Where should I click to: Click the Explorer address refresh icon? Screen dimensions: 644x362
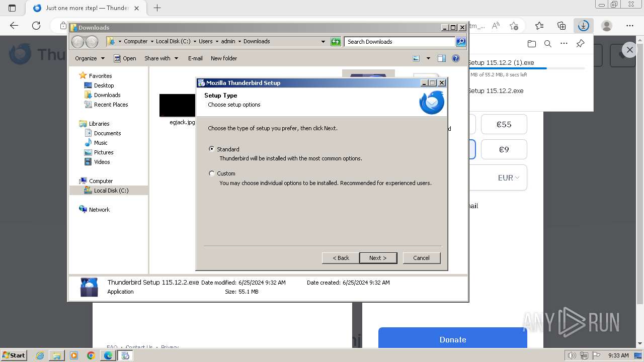[x=336, y=42]
